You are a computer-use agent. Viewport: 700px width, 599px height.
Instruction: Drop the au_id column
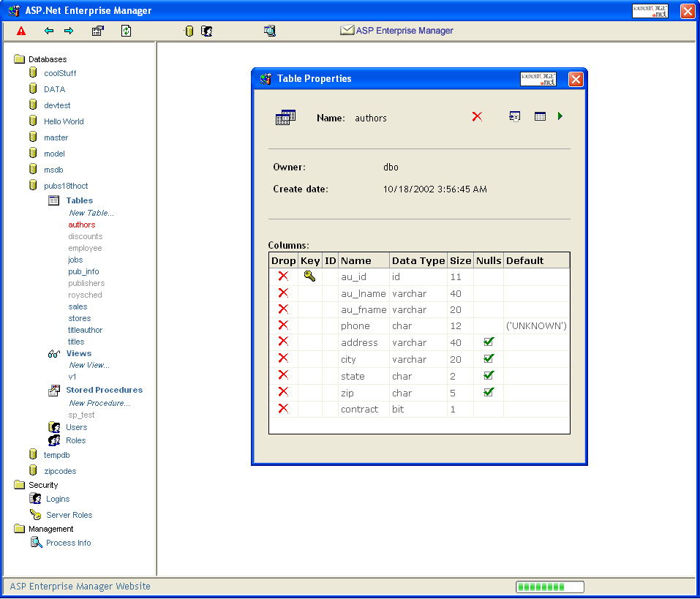pyautogui.click(x=283, y=276)
